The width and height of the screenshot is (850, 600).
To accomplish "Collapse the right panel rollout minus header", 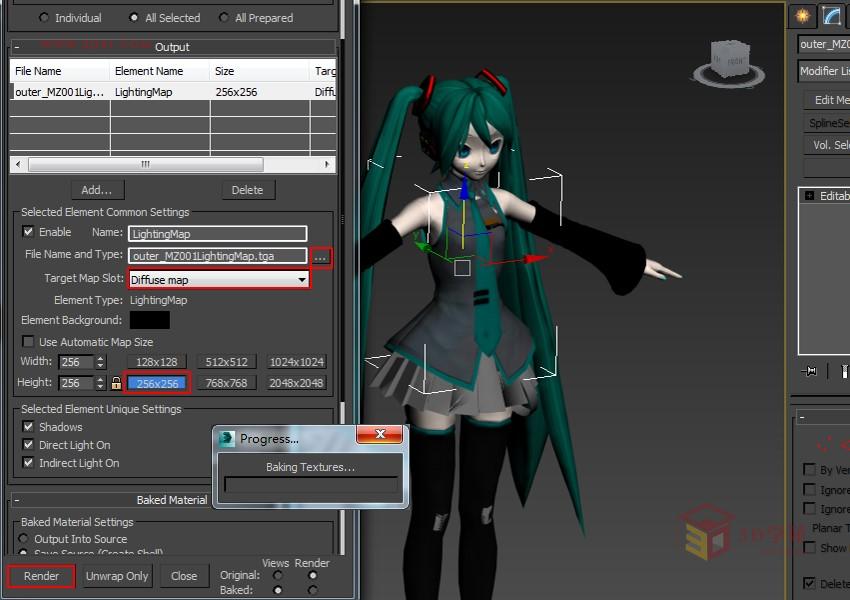I will [x=802, y=417].
